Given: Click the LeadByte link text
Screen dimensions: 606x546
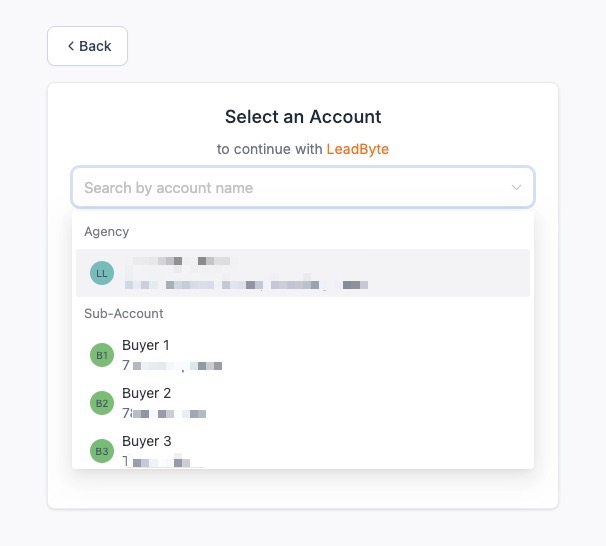Looking at the screenshot, I should click(357, 149).
